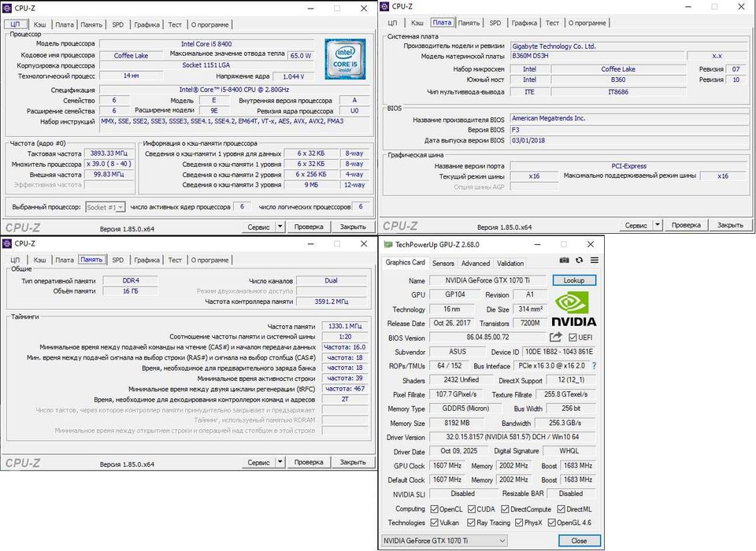
Task: Click the Intel Core i5 8400 processor model field
Action: point(207,44)
